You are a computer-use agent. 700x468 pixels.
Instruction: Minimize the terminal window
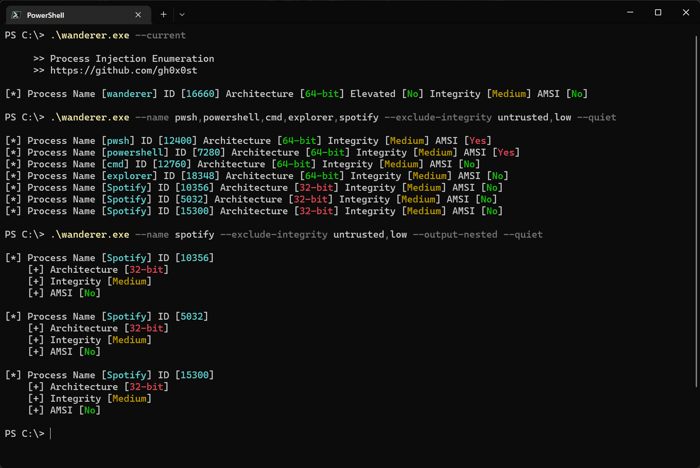(x=630, y=13)
